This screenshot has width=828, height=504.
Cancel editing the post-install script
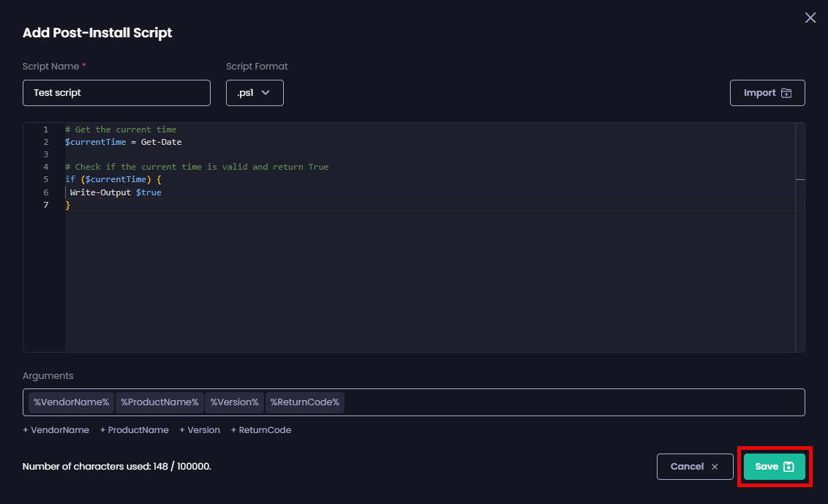pos(695,466)
